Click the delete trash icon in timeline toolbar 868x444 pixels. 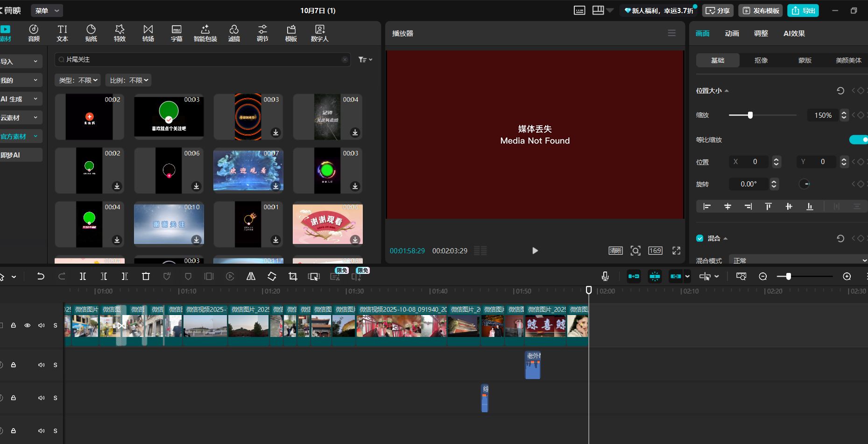[x=146, y=277]
